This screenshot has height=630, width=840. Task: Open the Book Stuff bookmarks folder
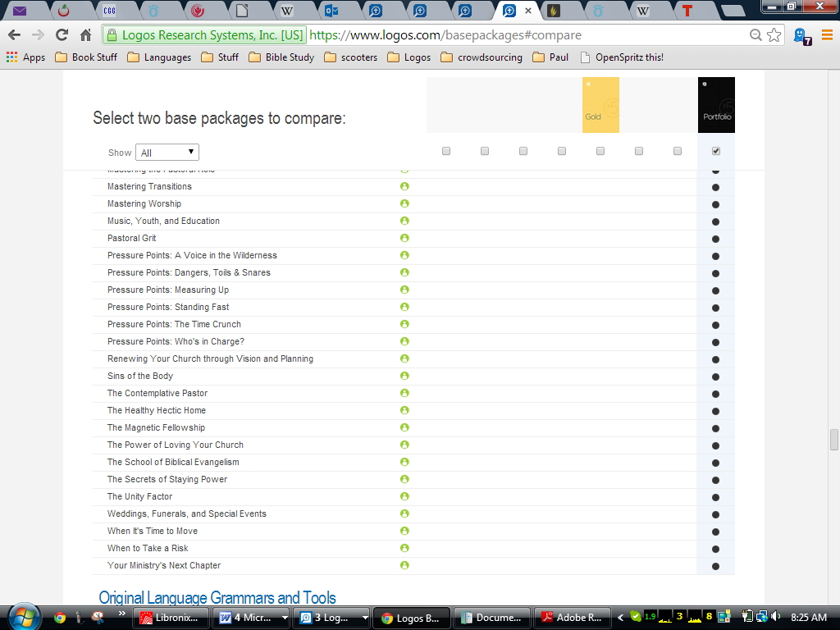86,57
